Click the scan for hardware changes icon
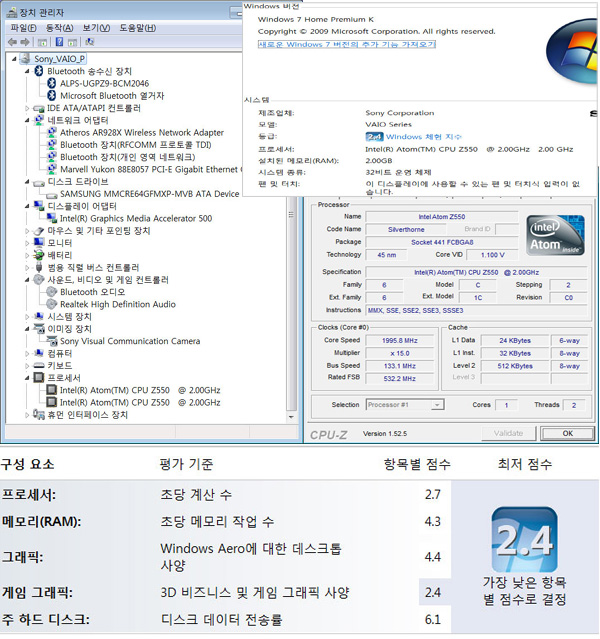600x639 pixels. coord(90,42)
